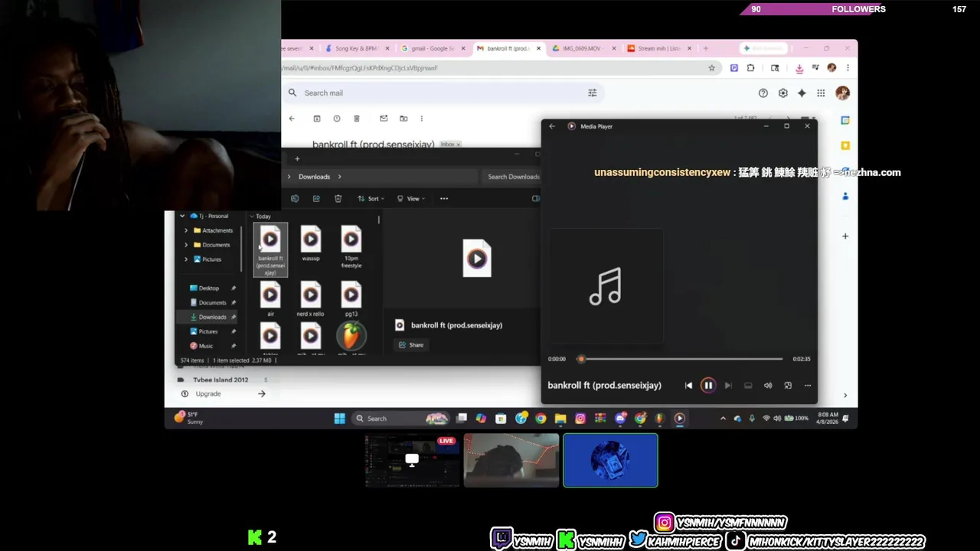The image size is (980, 551).
Task: Open Calendar in Gmail side panel
Action: [845, 121]
